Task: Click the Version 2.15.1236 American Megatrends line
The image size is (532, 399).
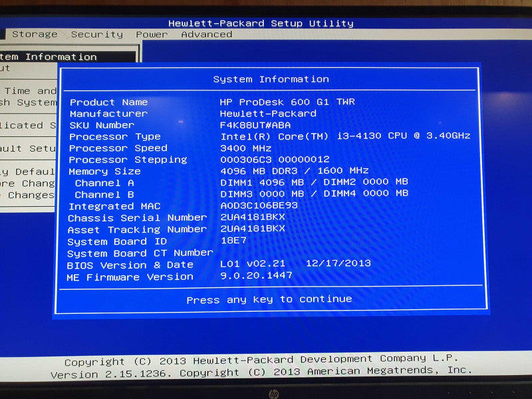Action: pos(261,372)
